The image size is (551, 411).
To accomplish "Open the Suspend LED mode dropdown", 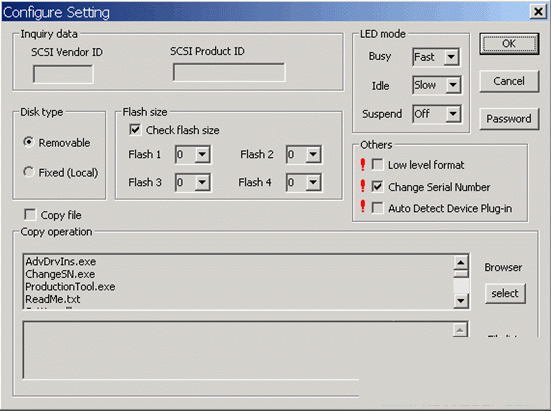I will point(453,113).
